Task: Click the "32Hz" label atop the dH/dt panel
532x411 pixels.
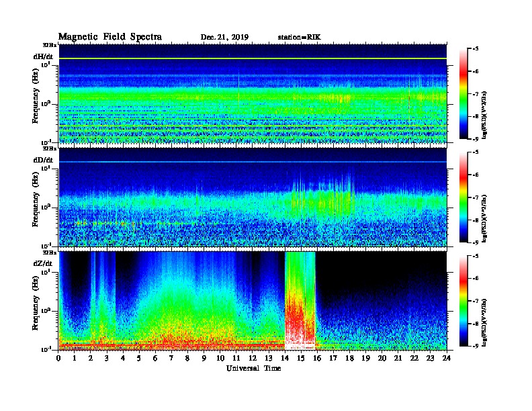Action: [x=50, y=45]
